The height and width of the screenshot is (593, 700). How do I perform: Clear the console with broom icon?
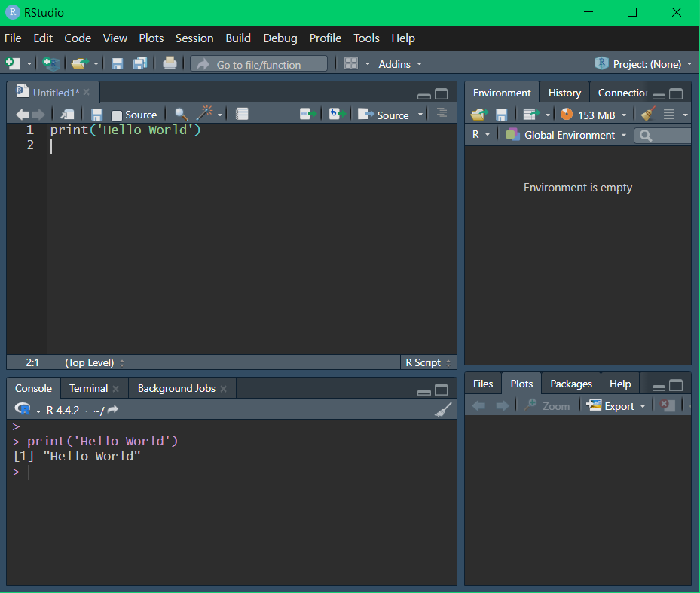point(443,409)
